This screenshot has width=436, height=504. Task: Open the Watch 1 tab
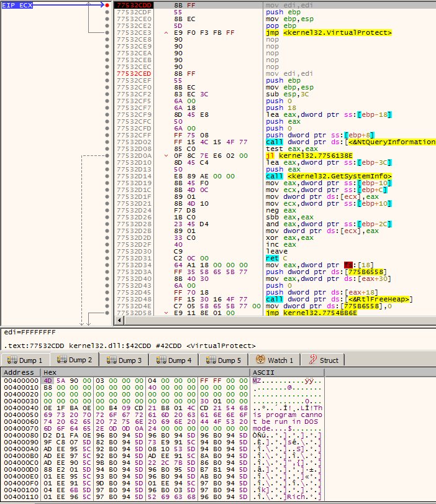click(x=275, y=360)
